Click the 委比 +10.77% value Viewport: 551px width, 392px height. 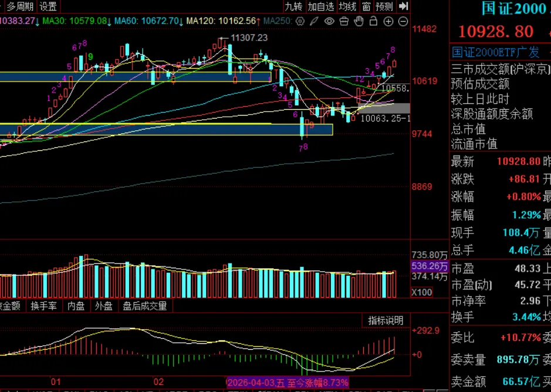coord(520,338)
